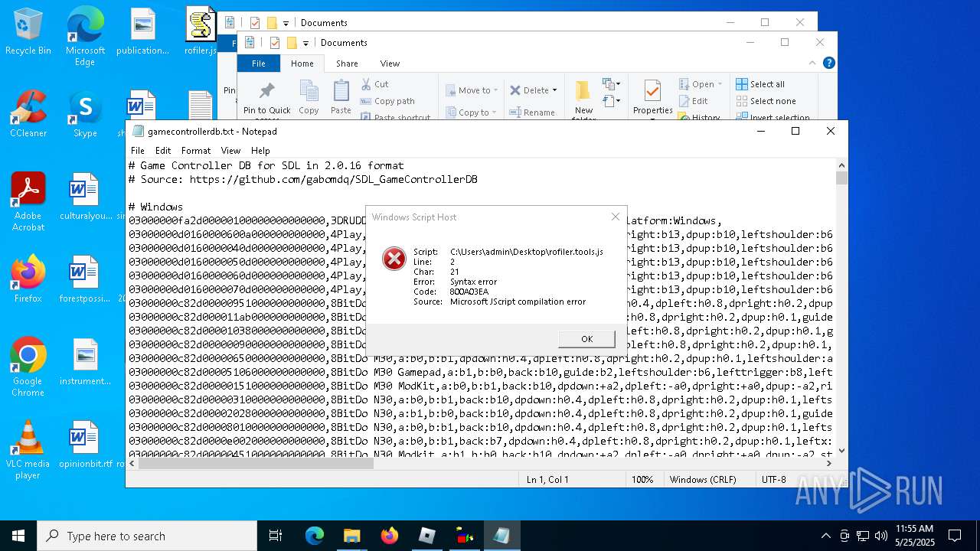The height and width of the screenshot is (551, 980).
Task: Click Notepad vertical scrollbar down arrow
Action: pyautogui.click(x=841, y=451)
